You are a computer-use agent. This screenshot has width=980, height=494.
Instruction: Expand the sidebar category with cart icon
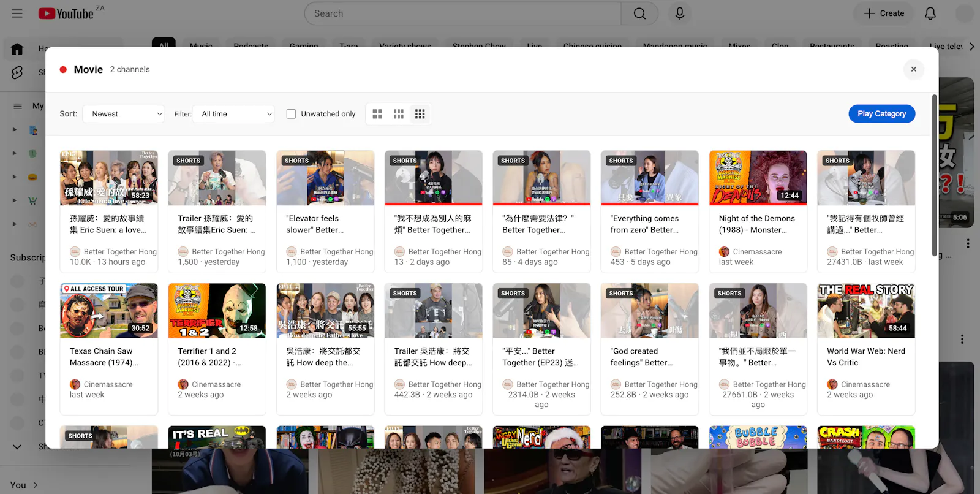[14, 200]
